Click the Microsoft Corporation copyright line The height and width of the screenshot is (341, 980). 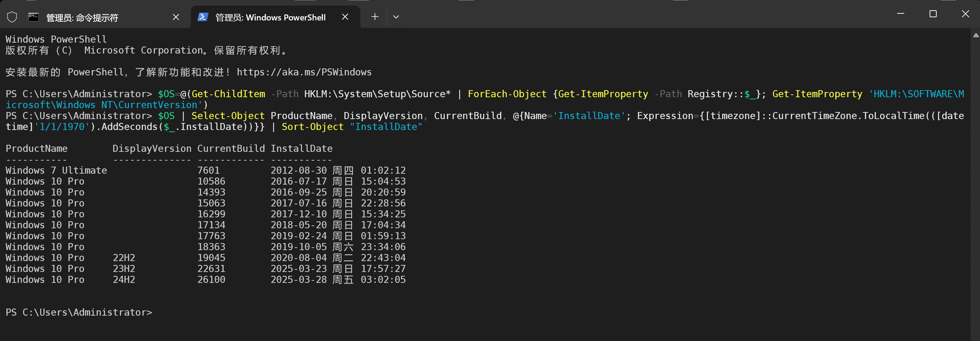147,51
